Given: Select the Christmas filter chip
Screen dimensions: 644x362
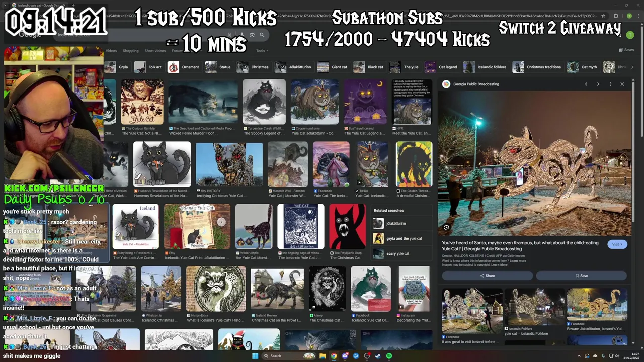Looking at the screenshot, I should [x=254, y=67].
